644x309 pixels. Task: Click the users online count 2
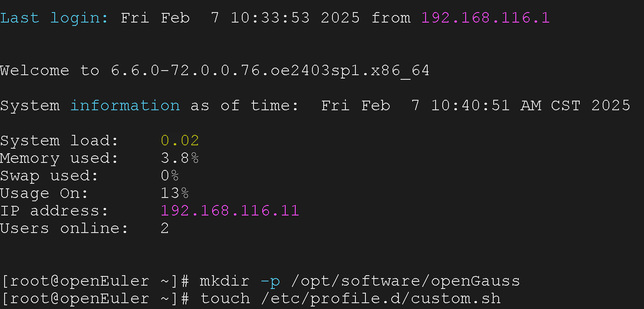click(x=165, y=228)
